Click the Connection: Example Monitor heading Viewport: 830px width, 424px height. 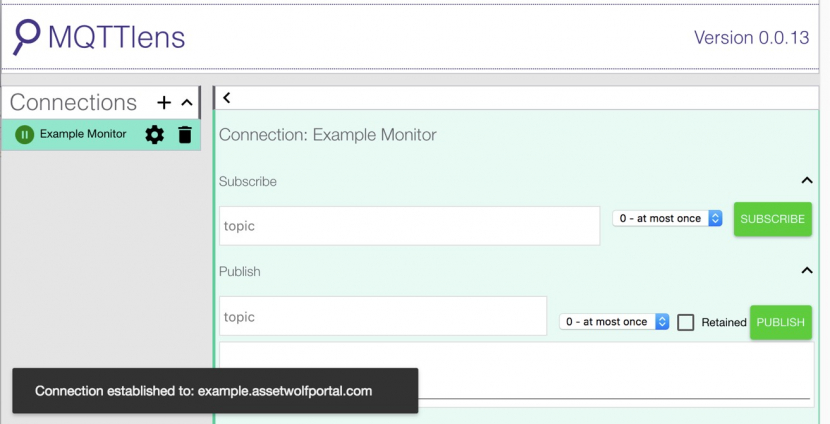[328, 134]
